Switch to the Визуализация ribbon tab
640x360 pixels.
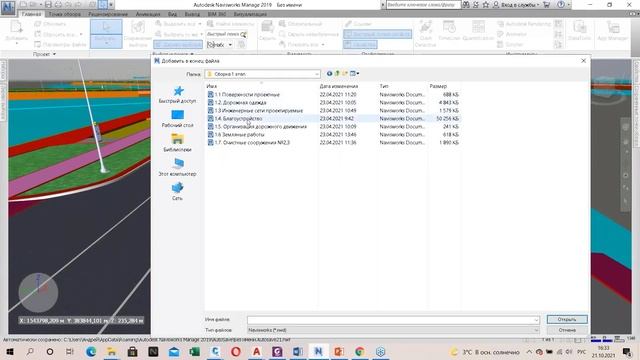pos(250,14)
